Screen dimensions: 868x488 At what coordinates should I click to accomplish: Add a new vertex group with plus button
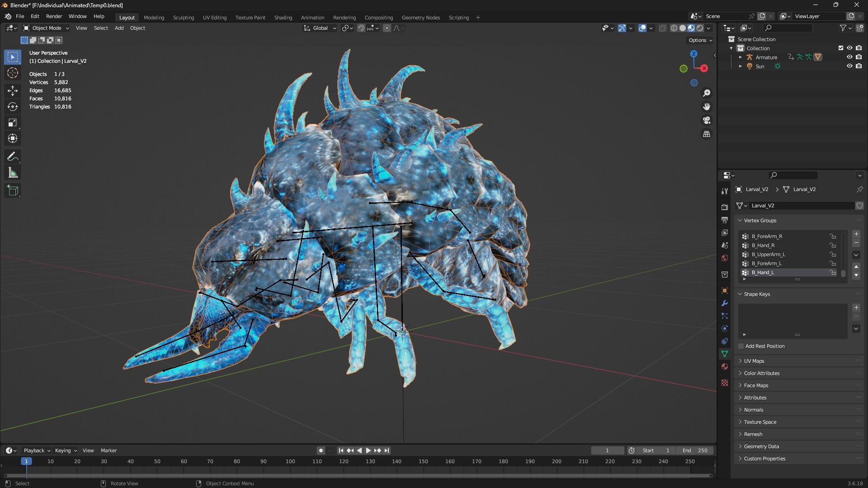(x=856, y=234)
